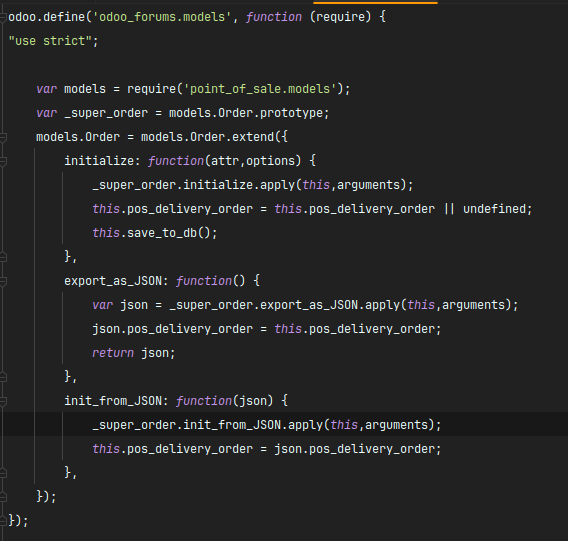Click fold-end marker on final closing line
568x541 pixels.
coord(3,521)
